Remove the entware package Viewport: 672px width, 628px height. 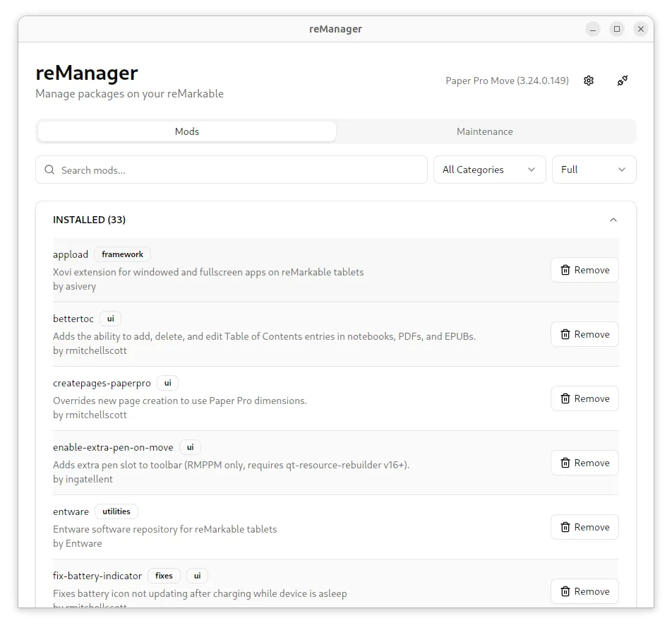[x=584, y=527]
